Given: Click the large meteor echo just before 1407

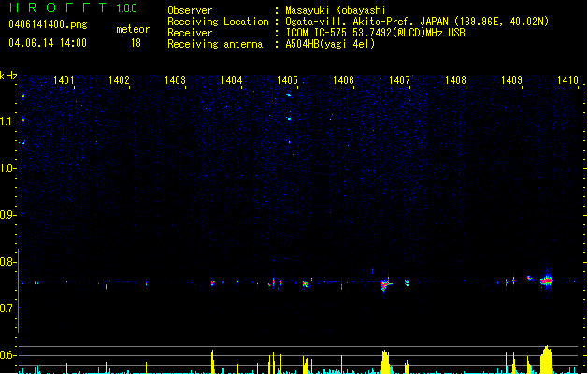Looking at the screenshot, I should point(386,284).
